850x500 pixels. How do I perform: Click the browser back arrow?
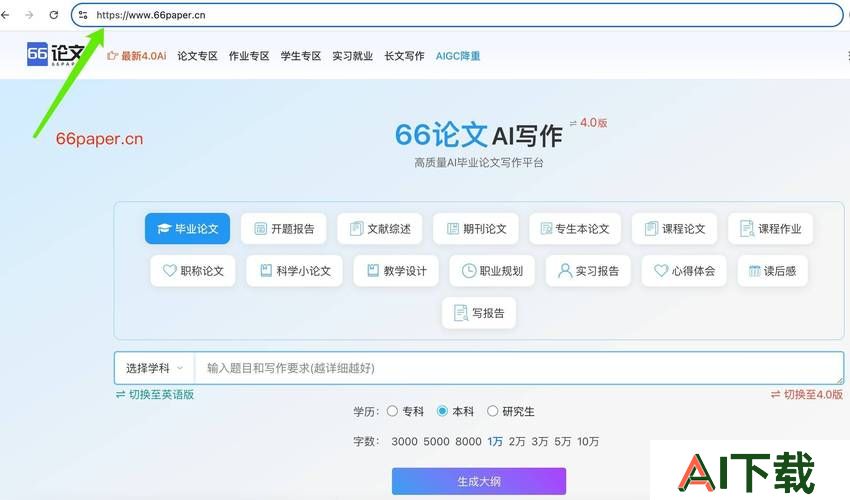click(x=5, y=15)
